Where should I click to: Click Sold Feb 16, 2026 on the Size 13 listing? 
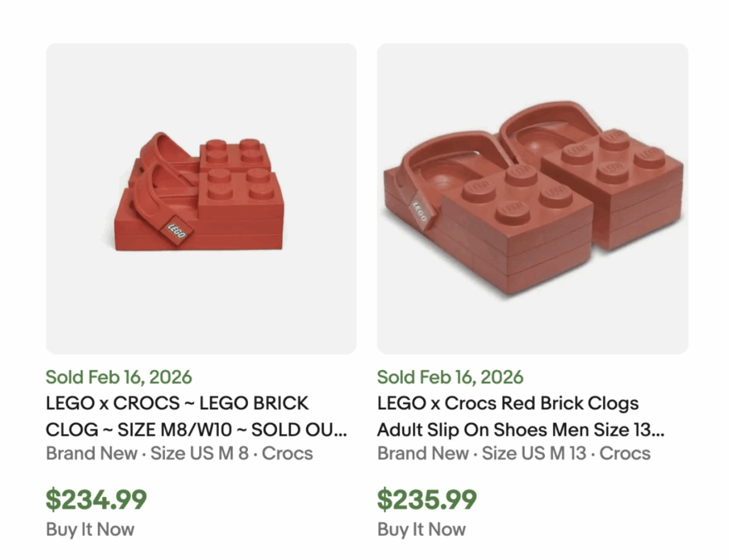point(449,377)
